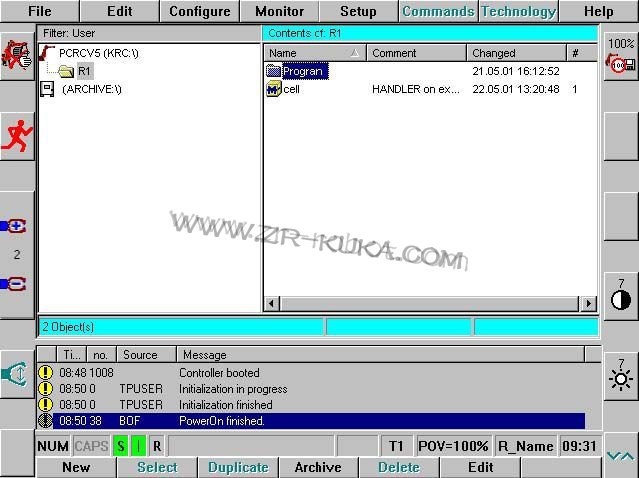The width and height of the screenshot is (639, 478).
Task: Click the sun brightness icon
Action: [621, 376]
